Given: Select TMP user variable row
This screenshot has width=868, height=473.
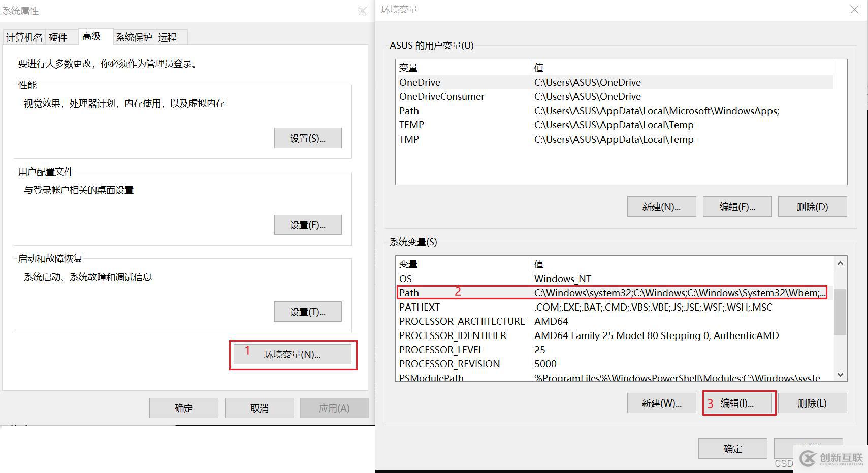Looking at the screenshot, I should click(x=615, y=139).
